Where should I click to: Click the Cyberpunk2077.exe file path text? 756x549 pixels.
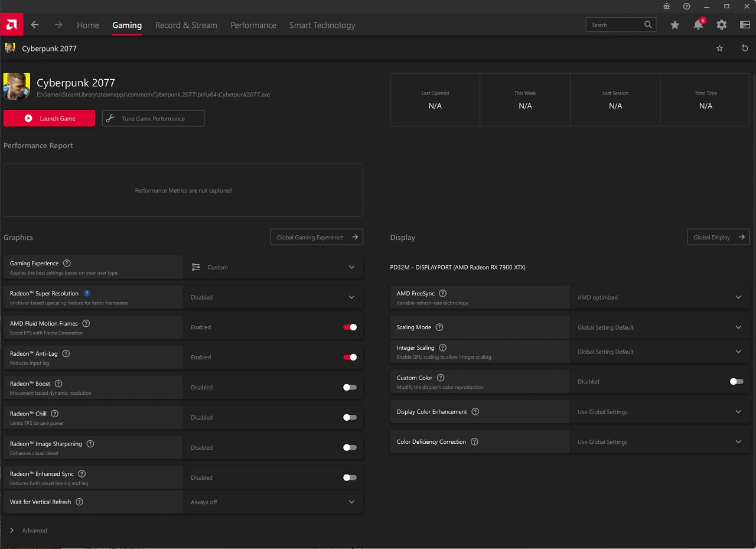[154, 95]
